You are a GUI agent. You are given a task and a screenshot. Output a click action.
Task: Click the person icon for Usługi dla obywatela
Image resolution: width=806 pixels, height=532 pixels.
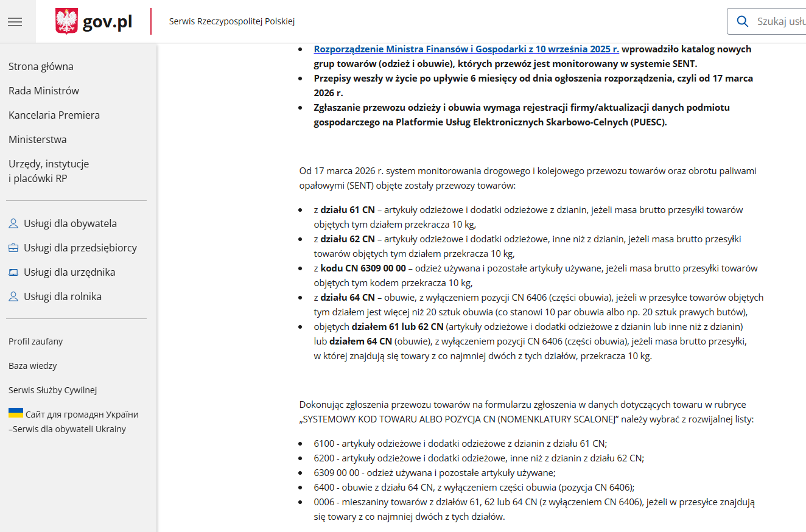(13, 224)
